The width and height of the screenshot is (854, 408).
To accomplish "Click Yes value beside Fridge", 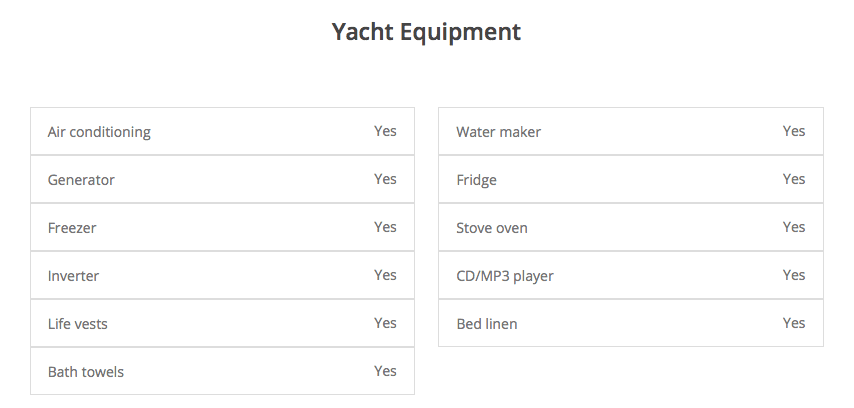I will point(793,179).
